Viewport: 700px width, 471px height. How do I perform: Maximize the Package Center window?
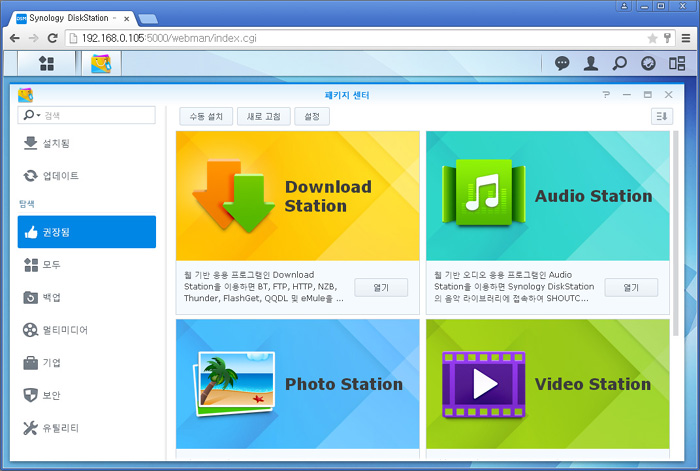coord(648,95)
